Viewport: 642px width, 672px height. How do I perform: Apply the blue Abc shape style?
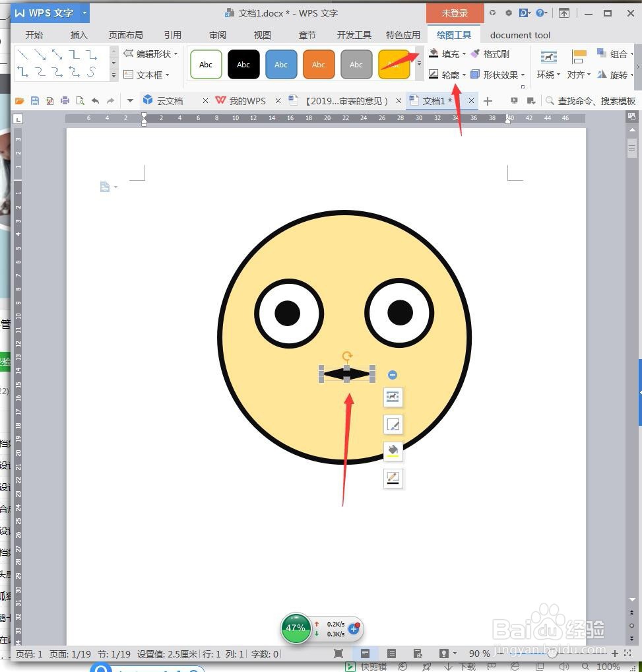281,65
